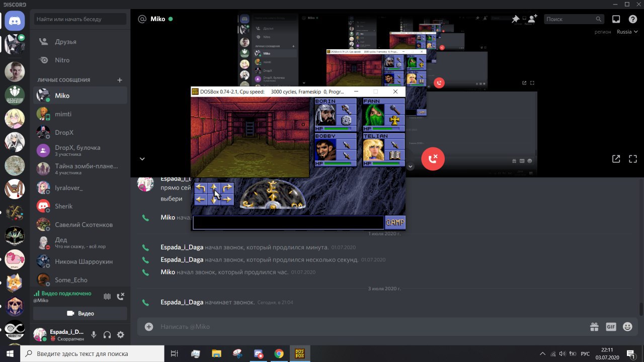Image resolution: width=644 pixels, height=362 pixels.
Task: Open the Russia region dropdown
Action: [627, 32]
